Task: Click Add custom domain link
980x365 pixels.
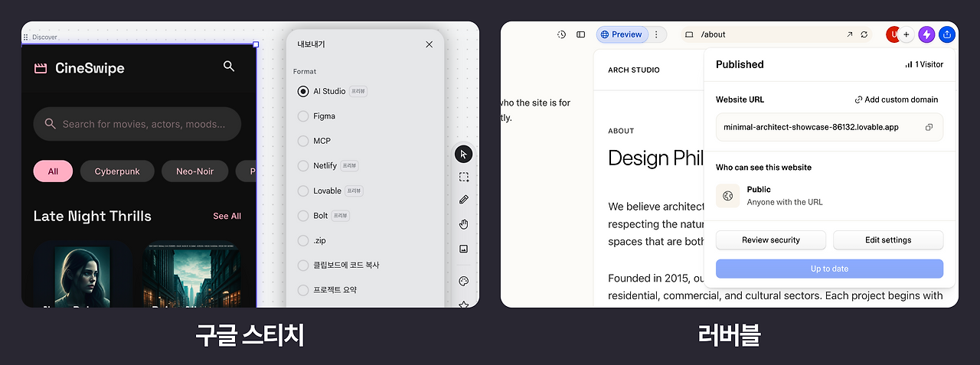Action: (896, 99)
